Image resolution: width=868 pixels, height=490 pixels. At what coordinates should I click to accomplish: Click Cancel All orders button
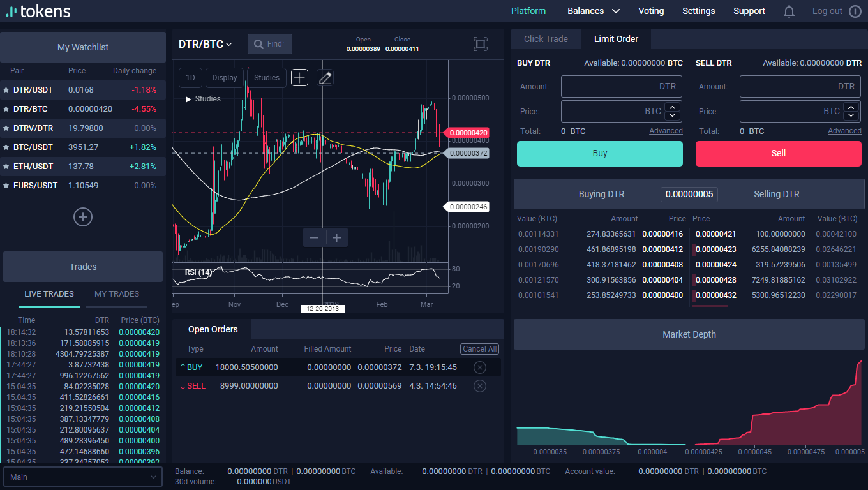tap(479, 349)
